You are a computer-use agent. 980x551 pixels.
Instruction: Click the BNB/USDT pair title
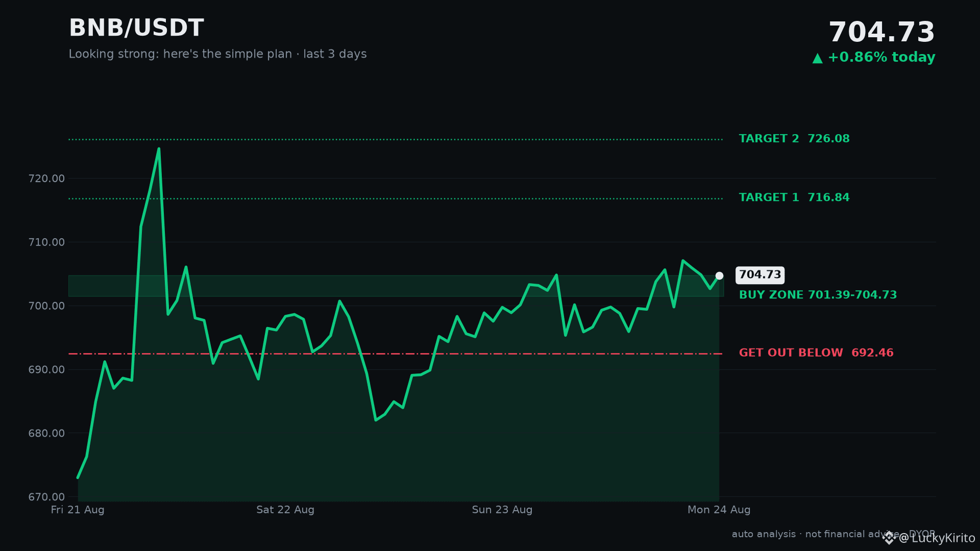click(x=136, y=28)
